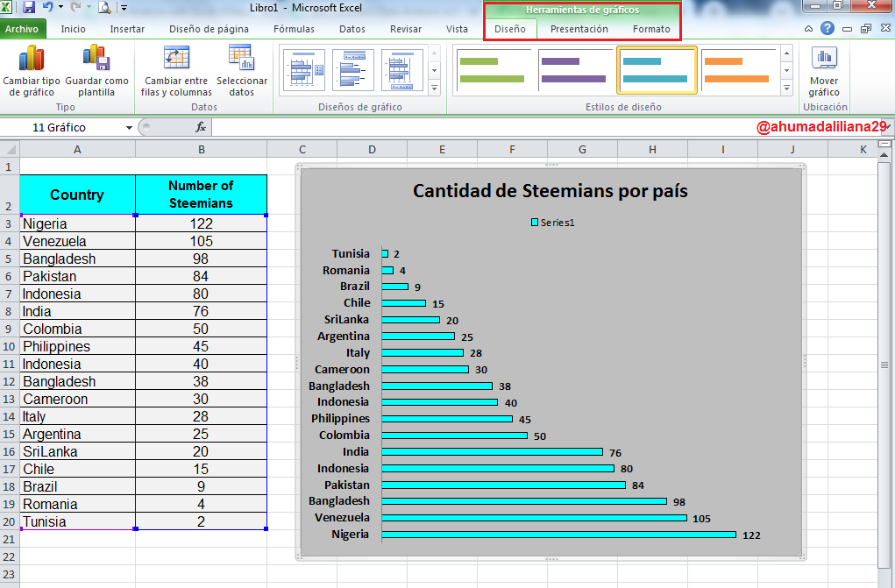
Task: Click the formula fx insert function icon
Action: (201, 127)
